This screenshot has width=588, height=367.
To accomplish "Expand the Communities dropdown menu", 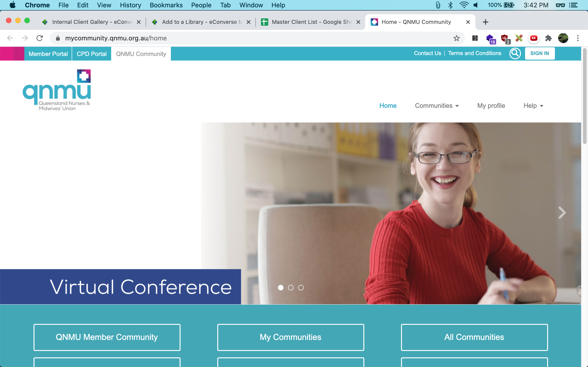I will [437, 106].
